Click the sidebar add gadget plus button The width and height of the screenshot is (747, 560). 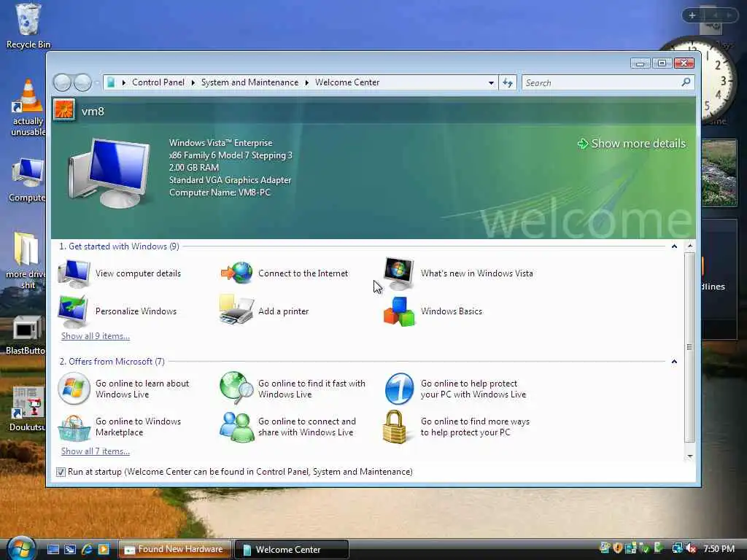tap(692, 15)
